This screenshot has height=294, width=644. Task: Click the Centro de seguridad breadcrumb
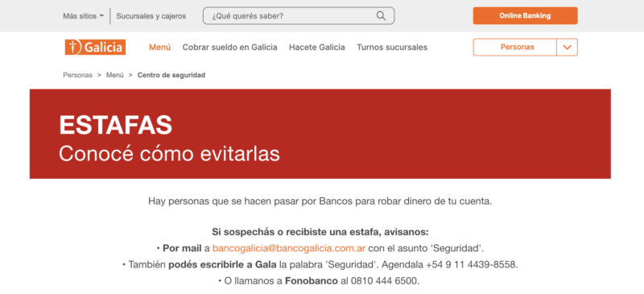(171, 75)
